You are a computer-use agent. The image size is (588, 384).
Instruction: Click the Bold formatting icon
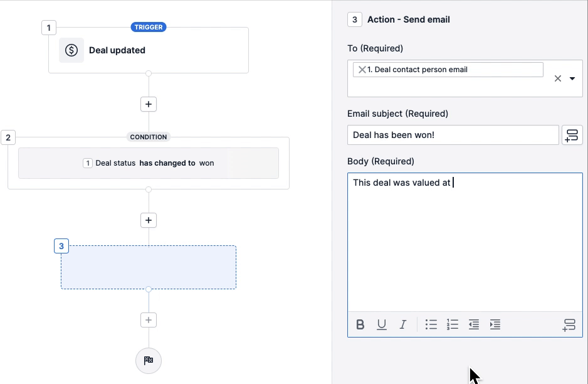360,324
